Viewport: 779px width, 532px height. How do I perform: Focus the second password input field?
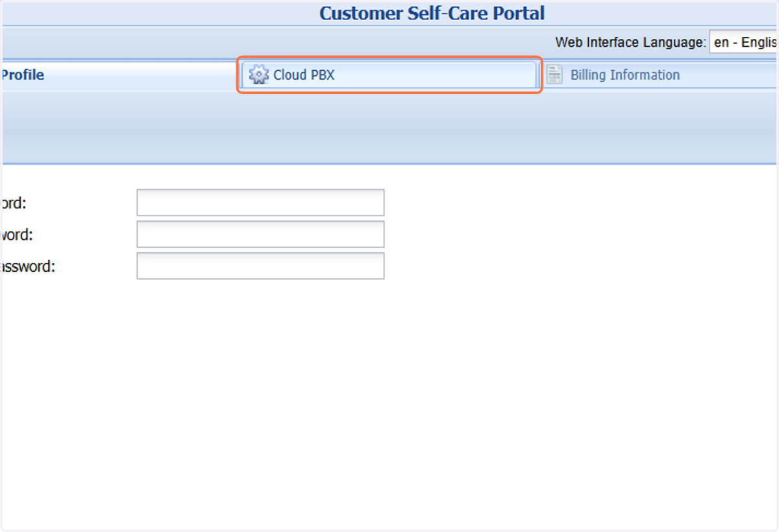[x=260, y=234]
